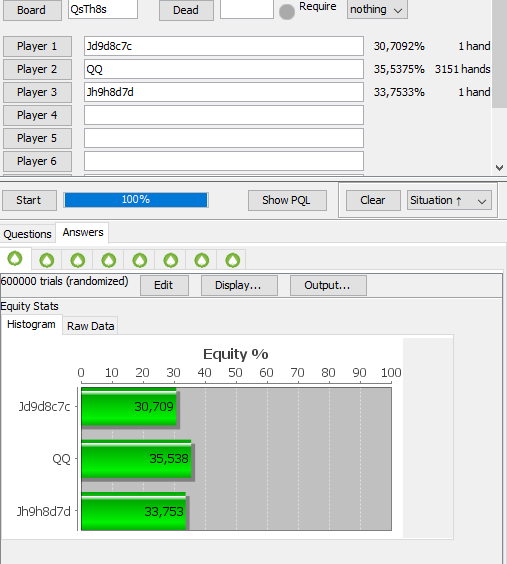
Task: Select the fifth green spade answer tab
Action: tap(140, 260)
